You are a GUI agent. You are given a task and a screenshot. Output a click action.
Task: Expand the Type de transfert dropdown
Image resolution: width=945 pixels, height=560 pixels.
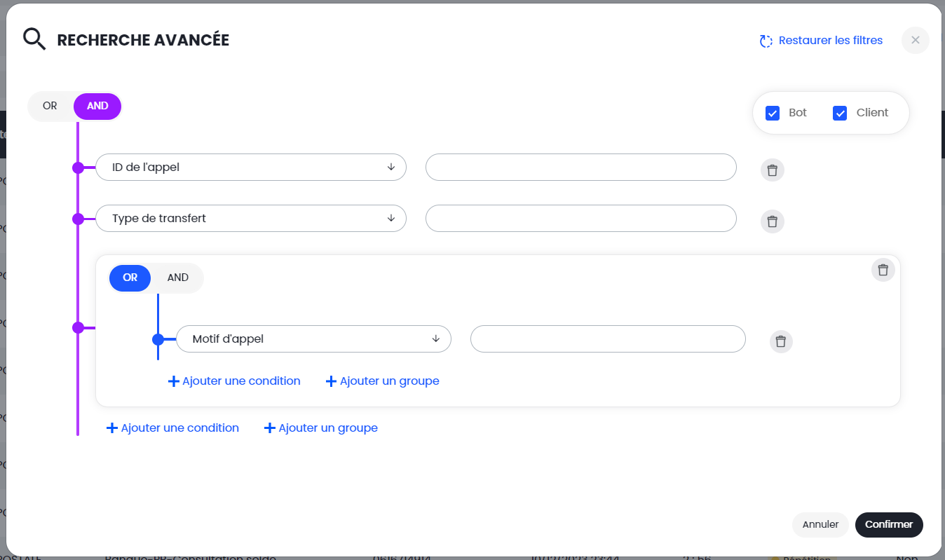pyautogui.click(x=250, y=218)
